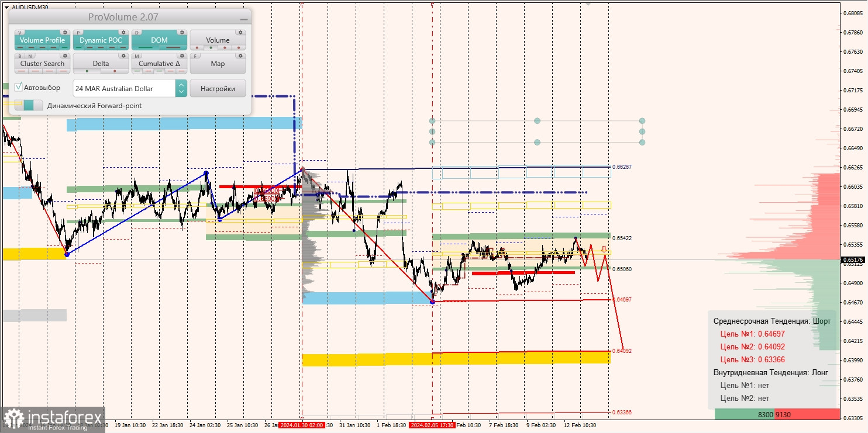The height and width of the screenshot is (433, 868).
Task: Click the B hotkey tag on Cluster Search
Action: 19,56
